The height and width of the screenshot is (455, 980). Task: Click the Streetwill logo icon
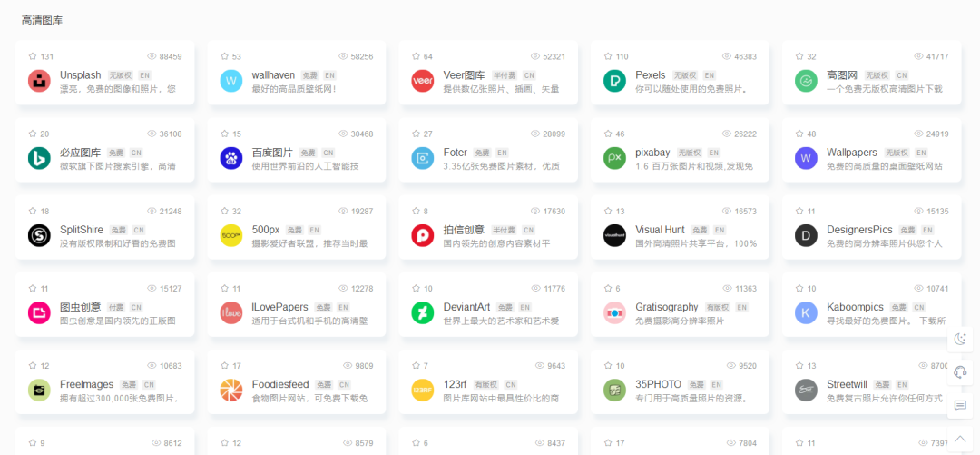tap(806, 391)
